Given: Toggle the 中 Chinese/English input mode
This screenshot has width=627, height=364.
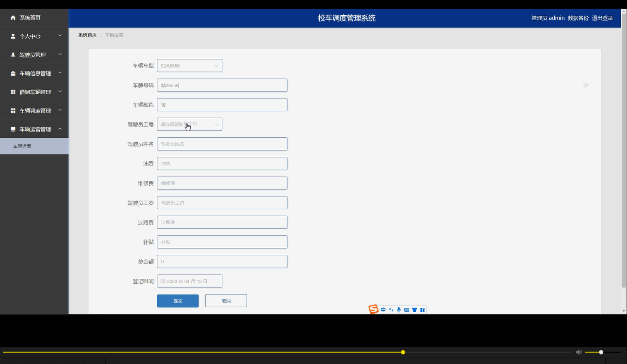Looking at the screenshot, I should click(x=383, y=310).
